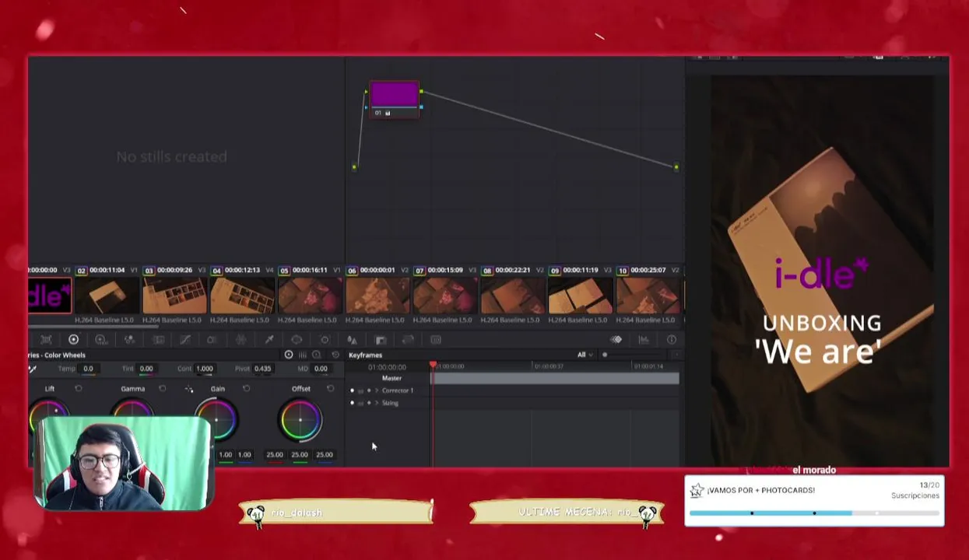Expand the Keyframes panel corner button
Image resolution: width=969 pixels, height=560 pixels.
[x=675, y=355]
